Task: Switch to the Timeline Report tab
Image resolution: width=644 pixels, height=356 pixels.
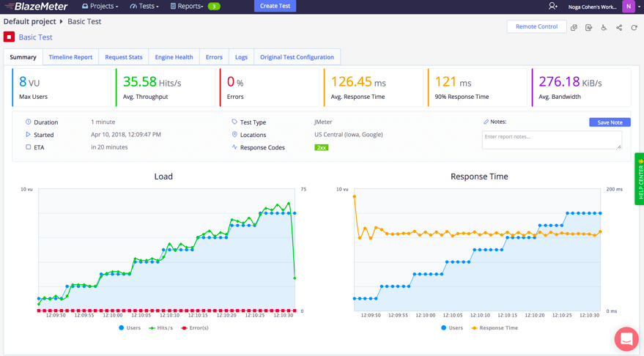Action: point(70,57)
